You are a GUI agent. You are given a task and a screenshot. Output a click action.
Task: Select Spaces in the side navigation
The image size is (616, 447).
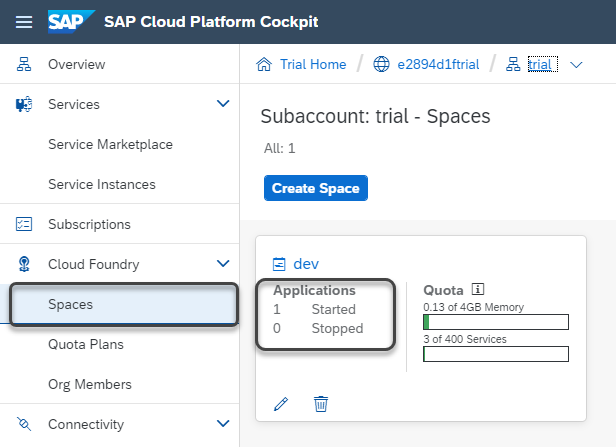click(119, 304)
